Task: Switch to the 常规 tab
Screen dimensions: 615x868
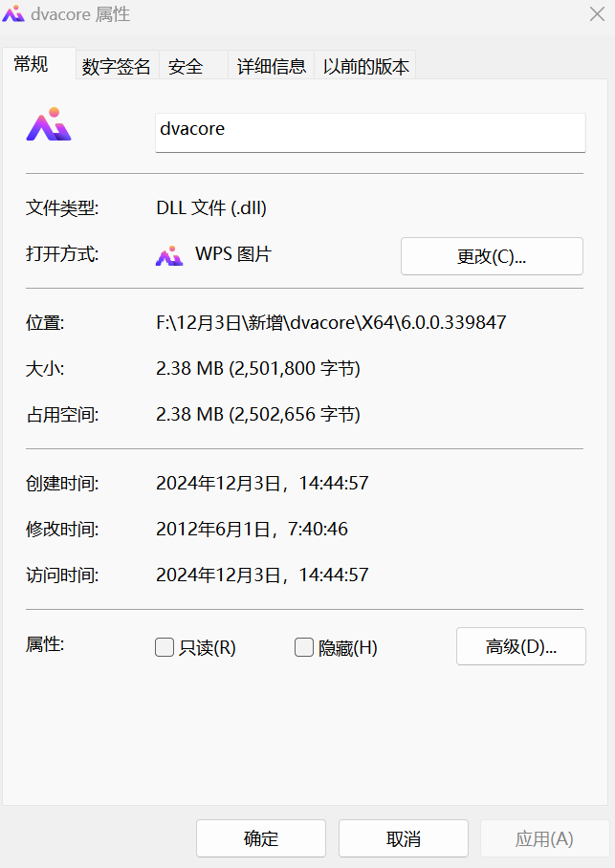Action: pos(38,64)
